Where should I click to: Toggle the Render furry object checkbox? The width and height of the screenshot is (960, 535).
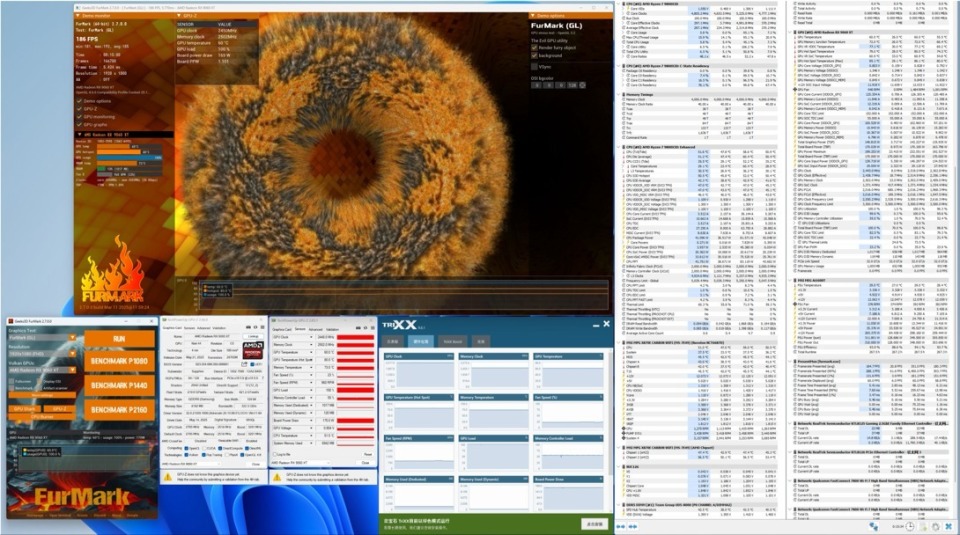(534, 48)
